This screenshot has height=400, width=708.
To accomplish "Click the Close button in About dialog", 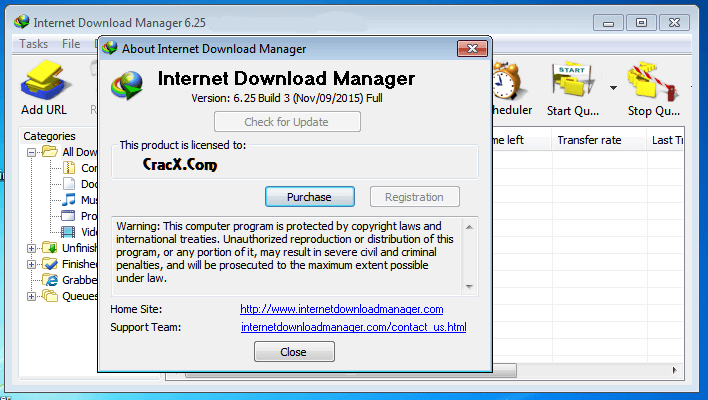I will click(x=294, y=352).
